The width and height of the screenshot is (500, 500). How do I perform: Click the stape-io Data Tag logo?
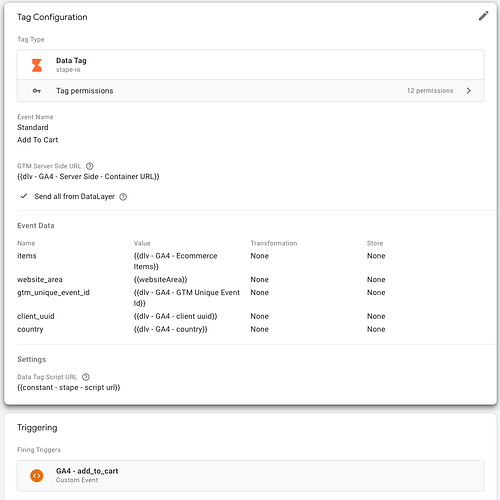click(x=37, y=65)
